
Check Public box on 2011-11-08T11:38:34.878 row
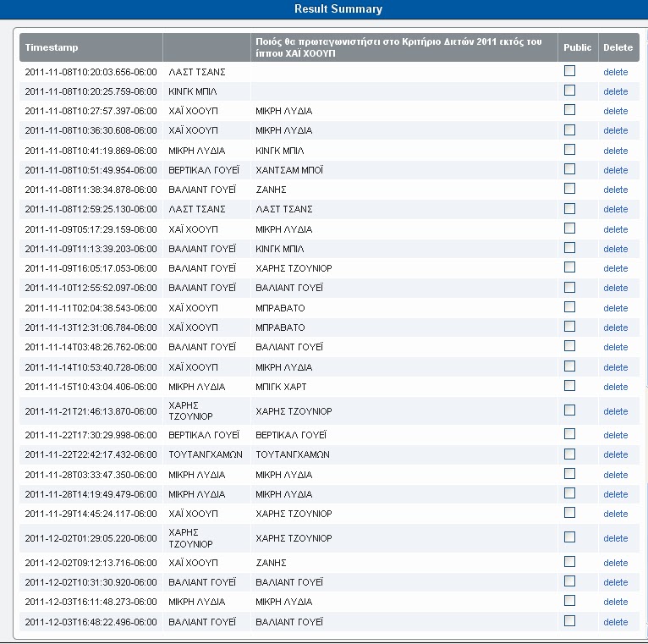pos(569,189)
